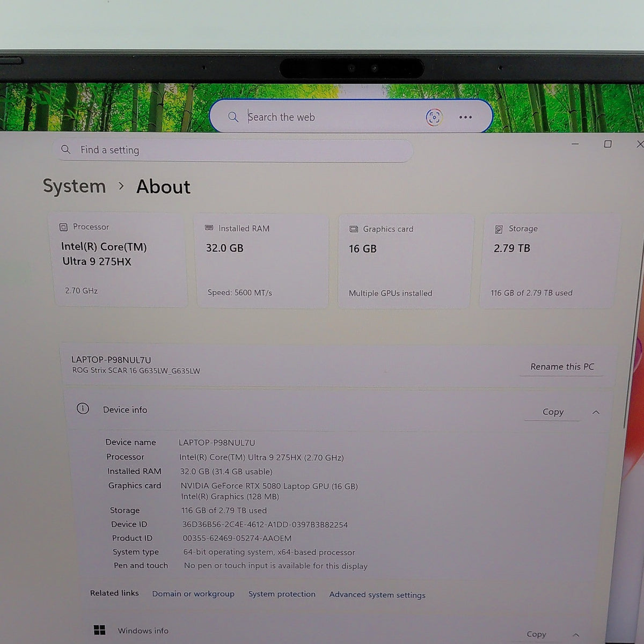Open System protection link
Screen dimensions: 644x644
282,594
